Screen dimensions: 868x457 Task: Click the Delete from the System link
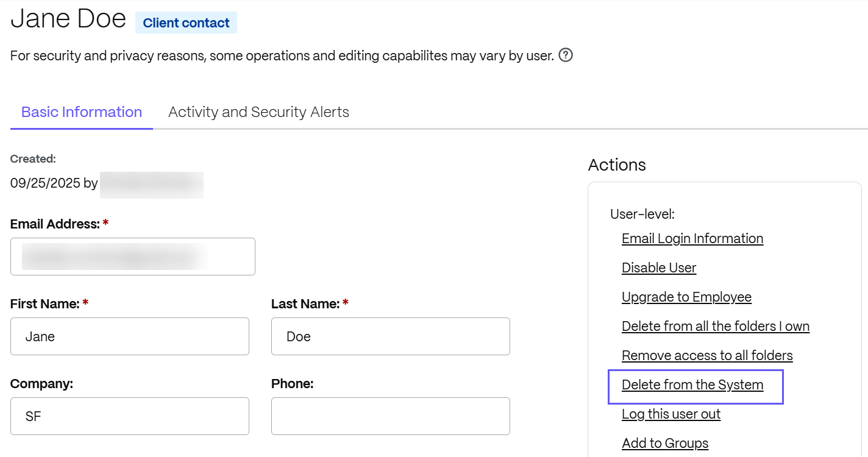tap(692, 385)
